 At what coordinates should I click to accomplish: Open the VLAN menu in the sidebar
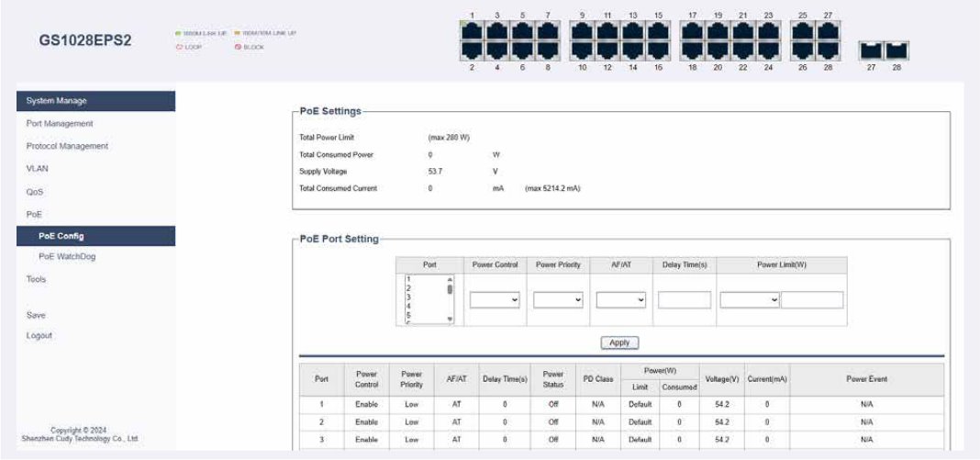pos(36,169)
